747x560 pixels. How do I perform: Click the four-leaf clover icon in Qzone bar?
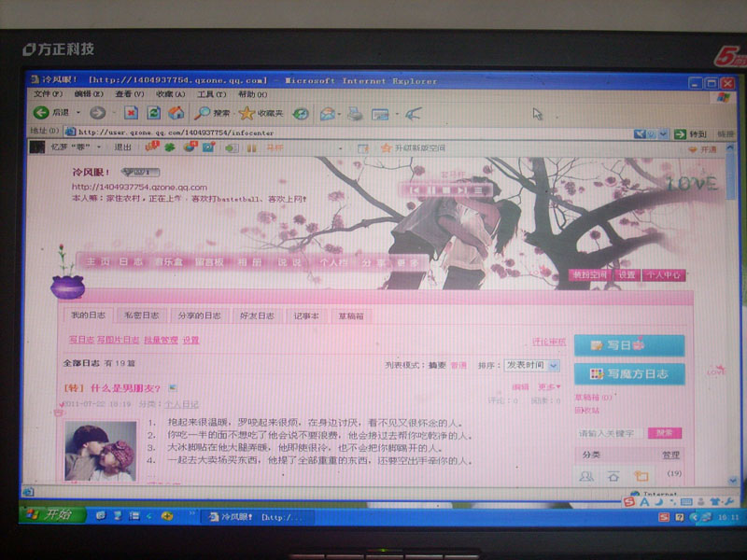pos(170,147)
